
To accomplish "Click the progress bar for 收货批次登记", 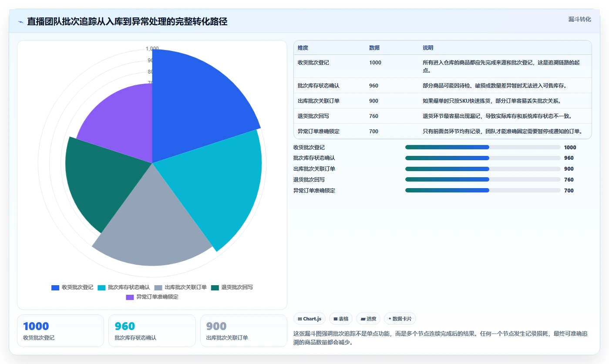I will pos(483,147).
